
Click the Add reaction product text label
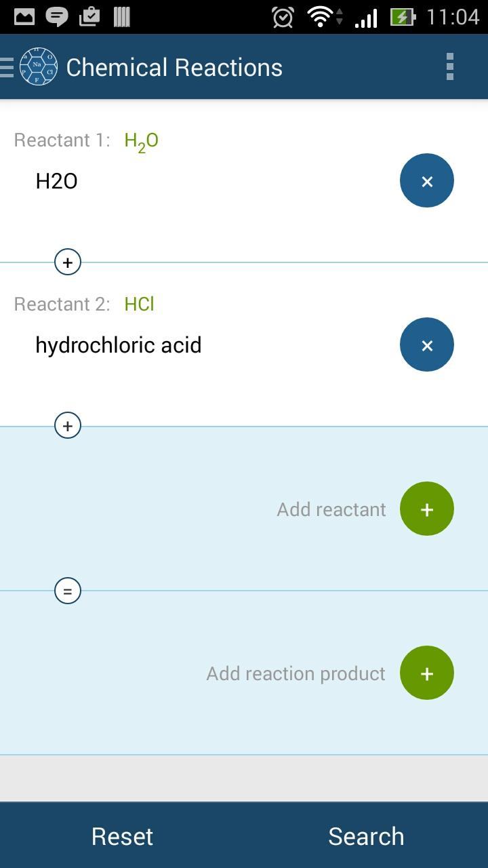(296, 673)
